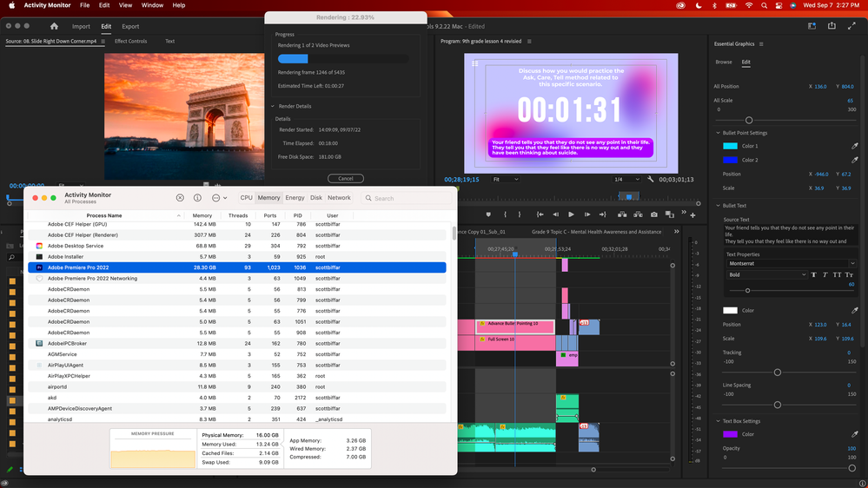Click the Go to Out button
868x488 pixels.
[x=602, y=214]
